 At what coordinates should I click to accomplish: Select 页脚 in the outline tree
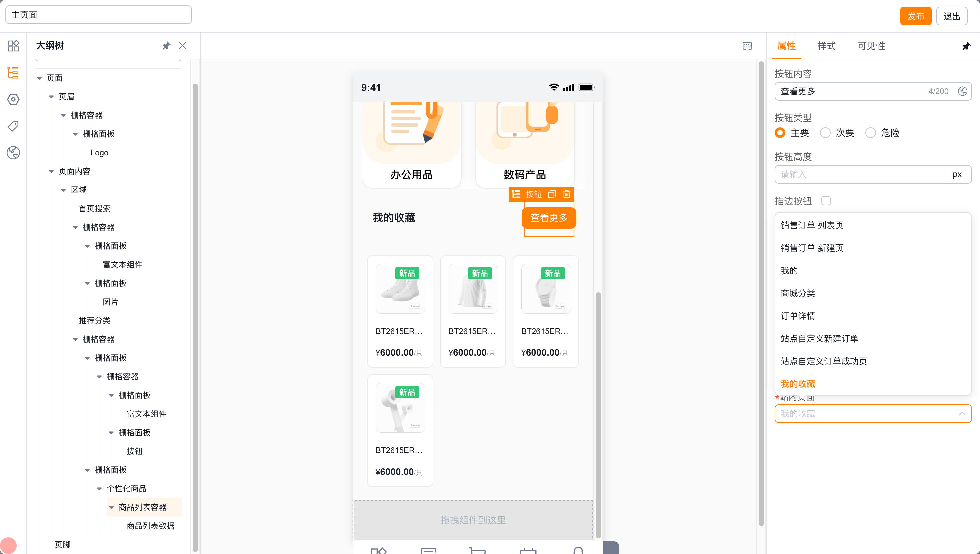(x=62, y=544)
